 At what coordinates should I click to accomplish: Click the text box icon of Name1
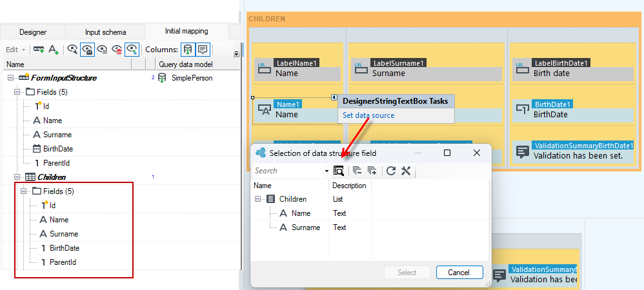click(x=264, y=110)
